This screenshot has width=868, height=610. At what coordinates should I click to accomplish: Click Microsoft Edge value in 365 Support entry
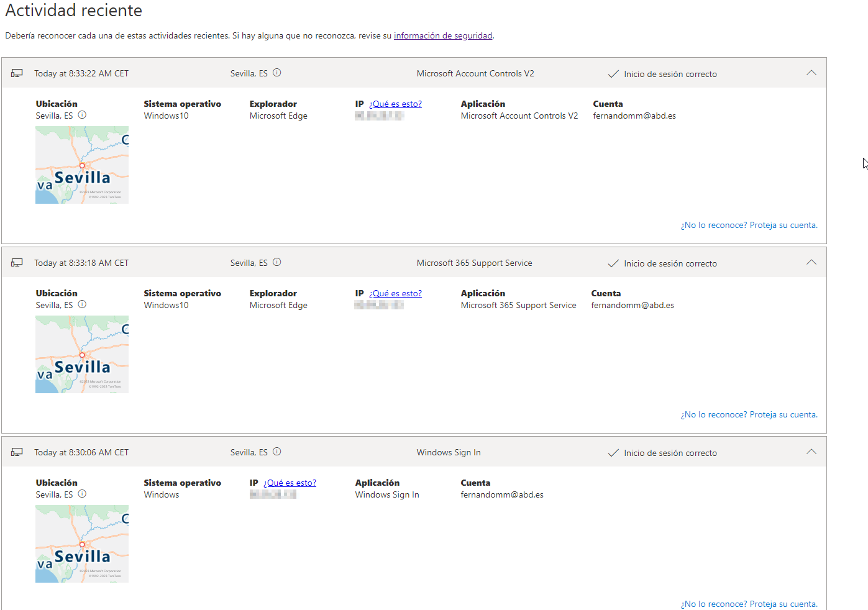[x=278, y=305]
